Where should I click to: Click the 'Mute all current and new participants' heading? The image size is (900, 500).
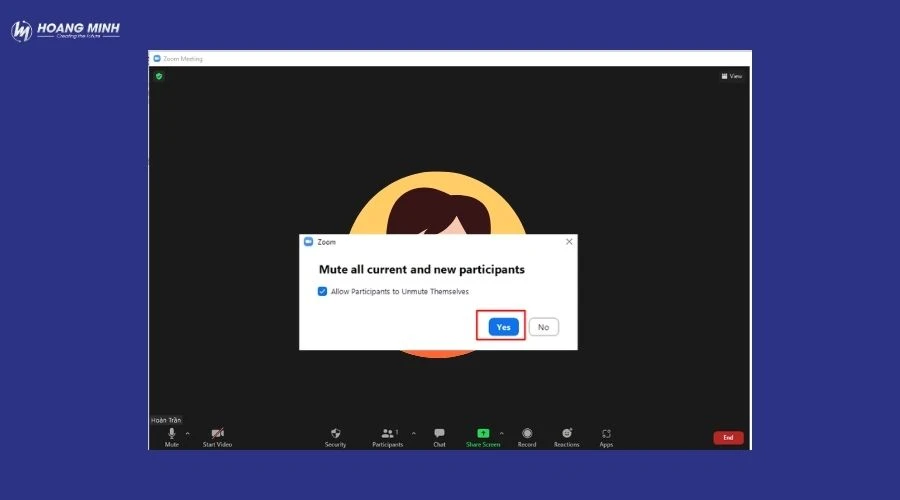(x=422, y=269)
